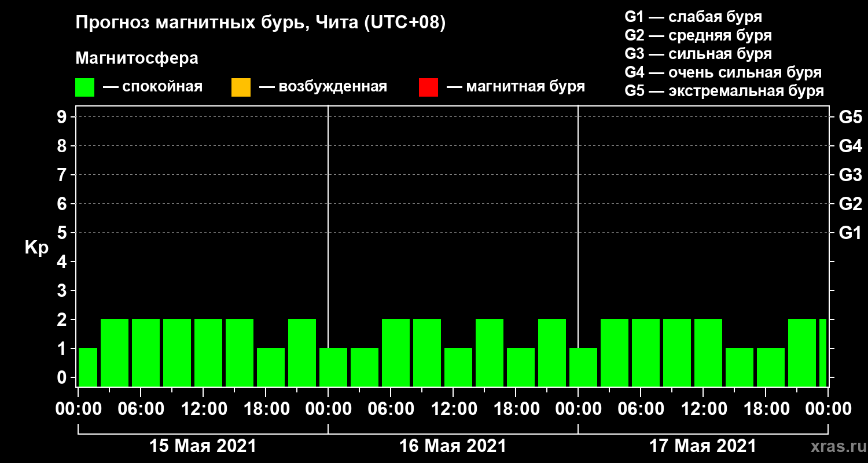Click the Kp axis value 3

click(x=63, y=291)
